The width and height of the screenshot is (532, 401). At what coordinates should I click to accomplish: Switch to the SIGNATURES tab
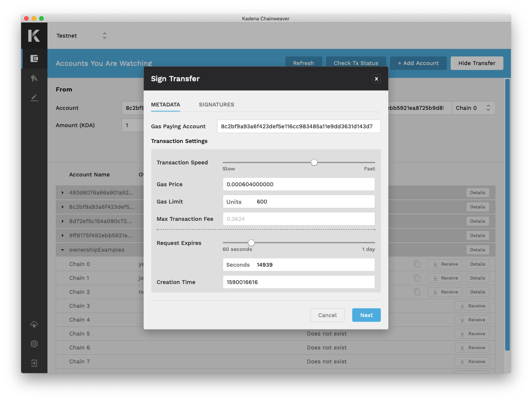[216, 105]
